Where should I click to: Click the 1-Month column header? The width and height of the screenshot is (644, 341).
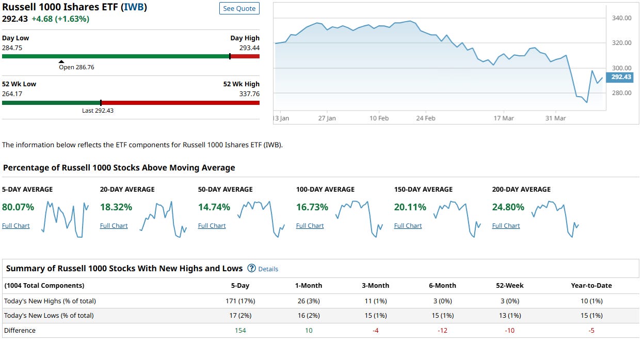(x=308, y=286)
